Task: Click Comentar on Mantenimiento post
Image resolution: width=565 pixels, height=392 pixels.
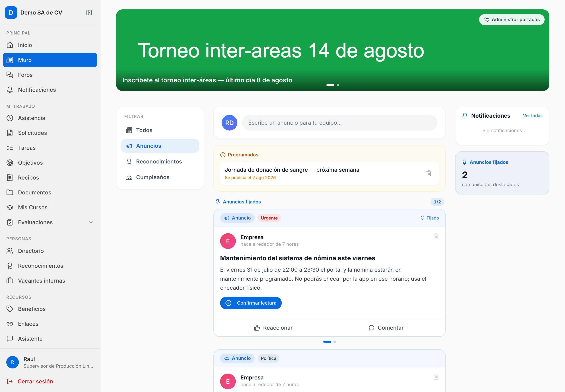Action: (x=386, y=328)
